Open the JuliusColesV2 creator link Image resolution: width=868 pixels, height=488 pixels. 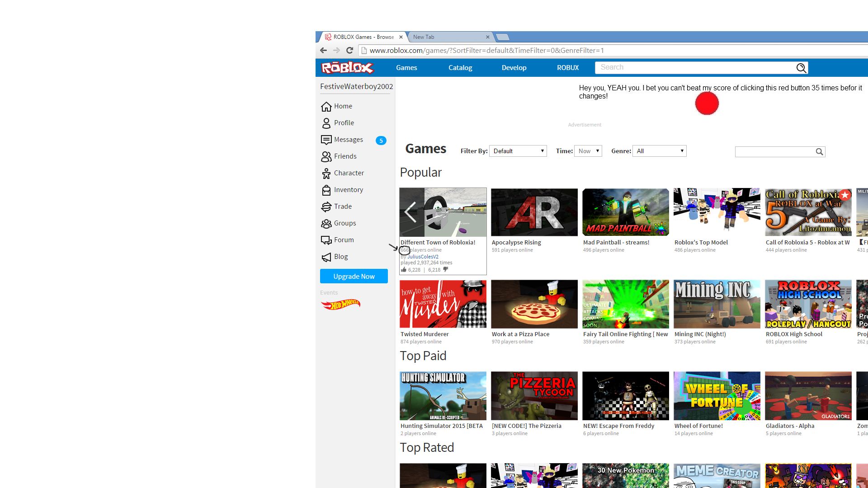(423, 257)
